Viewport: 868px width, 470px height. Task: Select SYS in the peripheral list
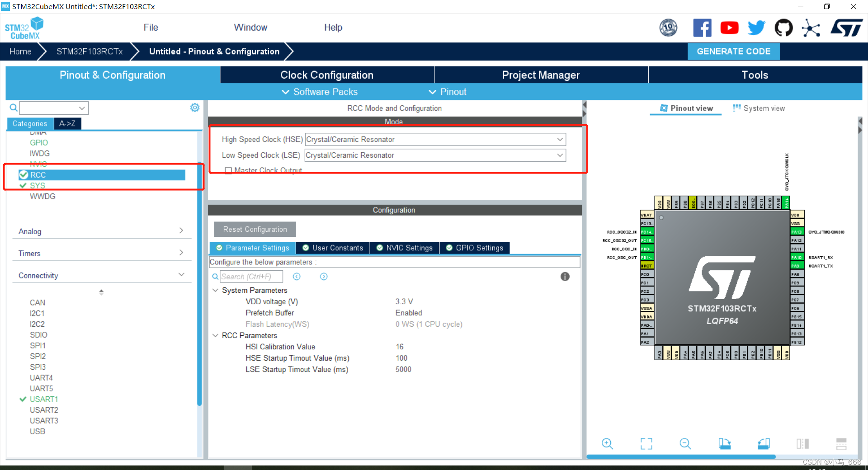pyautogui.click(x=38, y=185)
